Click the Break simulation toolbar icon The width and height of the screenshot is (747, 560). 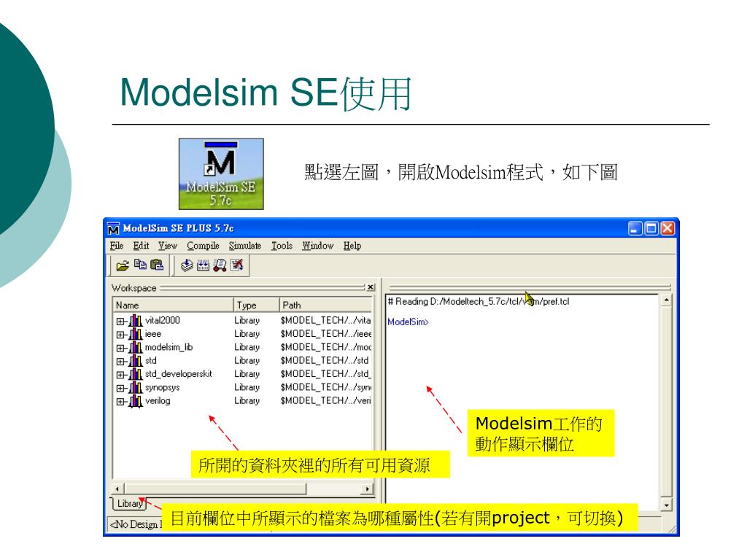pyautogui.click(x=237, y=265)
